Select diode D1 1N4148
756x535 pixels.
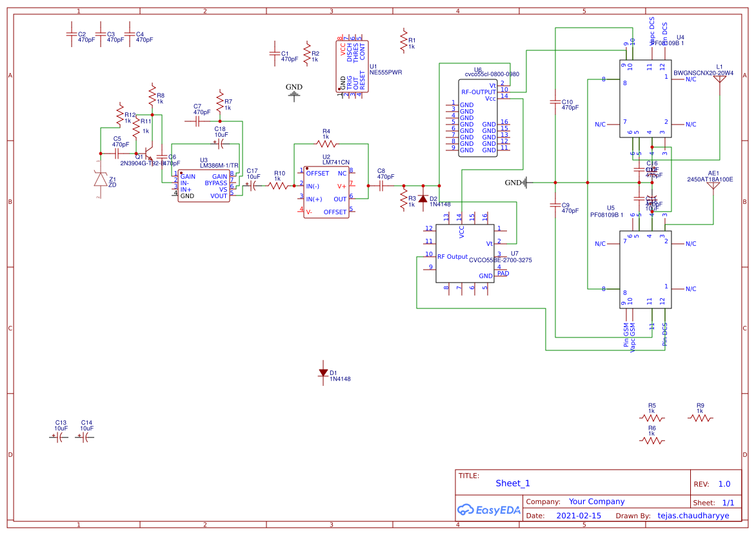pyautogui.click(x=323, y=373)
